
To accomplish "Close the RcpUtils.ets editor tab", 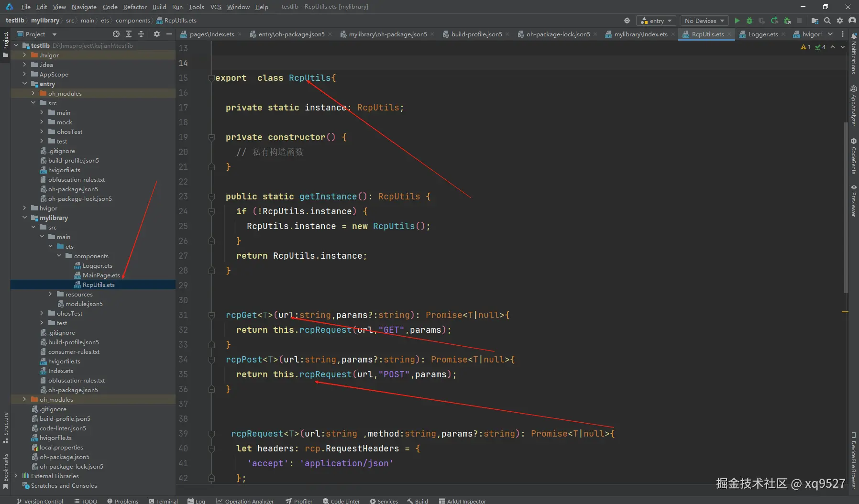I will (729, 34).
